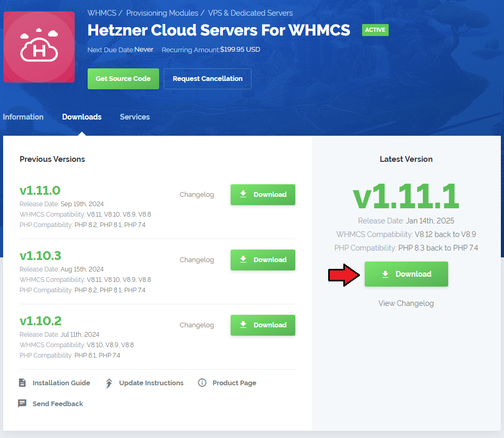
Task: Switch to the Information tab
Action: 23,117
